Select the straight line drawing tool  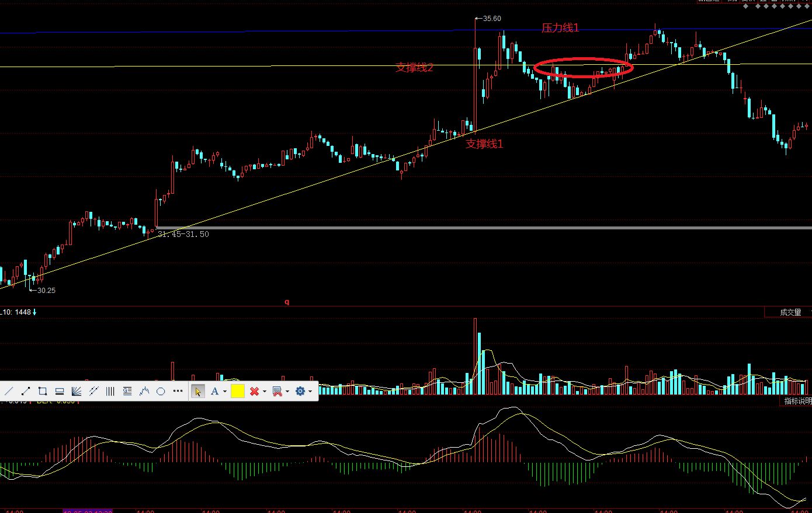pyautogui.click(x=9, y=391)
